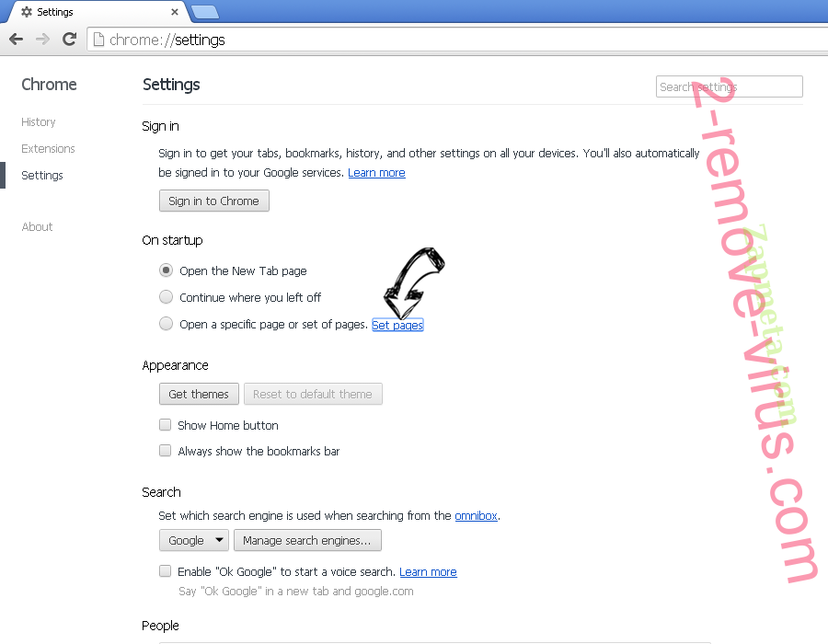
Task: Open About in the sidebar
Action: pos(37,227)
